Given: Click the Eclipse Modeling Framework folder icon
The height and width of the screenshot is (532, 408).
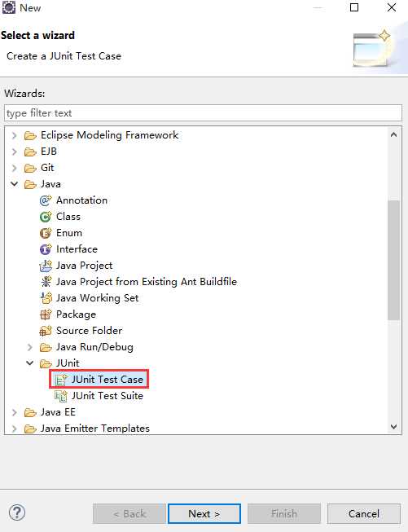Looking at the screenshot, I should (30, 136).
